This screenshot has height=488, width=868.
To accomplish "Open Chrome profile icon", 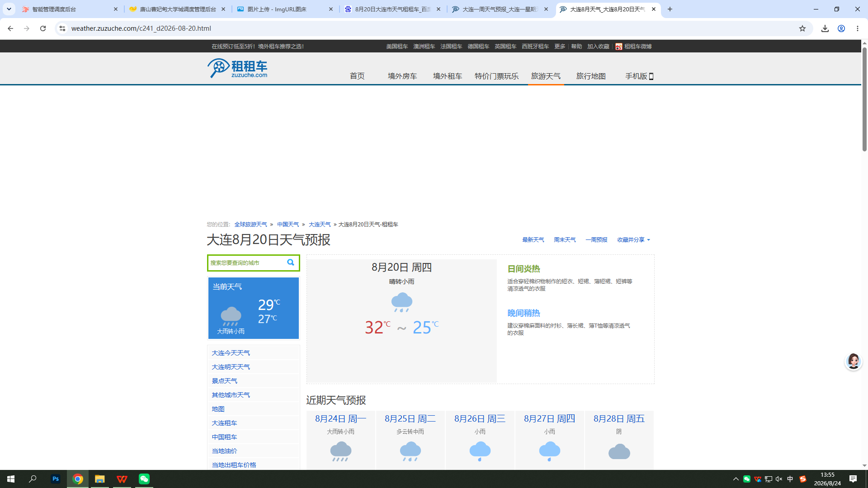I will (x=841, y=28).
